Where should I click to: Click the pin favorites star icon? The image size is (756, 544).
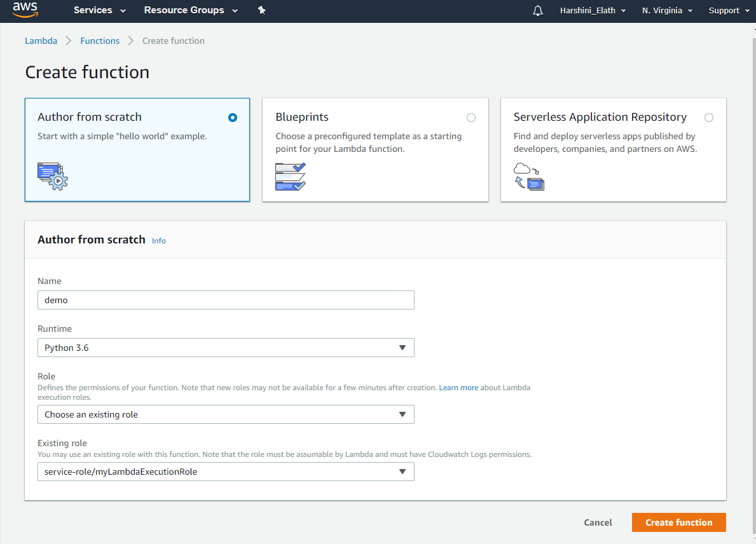(261, 10)
